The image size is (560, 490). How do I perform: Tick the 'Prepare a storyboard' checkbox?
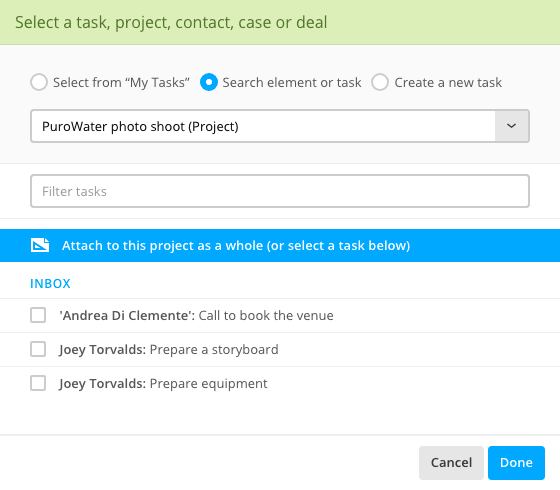(38, 349)
